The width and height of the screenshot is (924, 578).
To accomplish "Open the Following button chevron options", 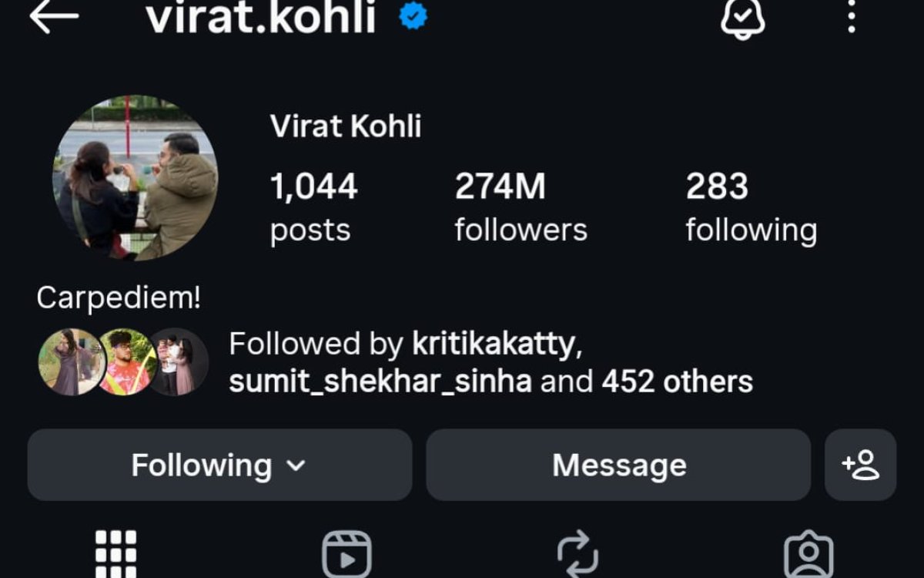I will (x=296, y=465).
